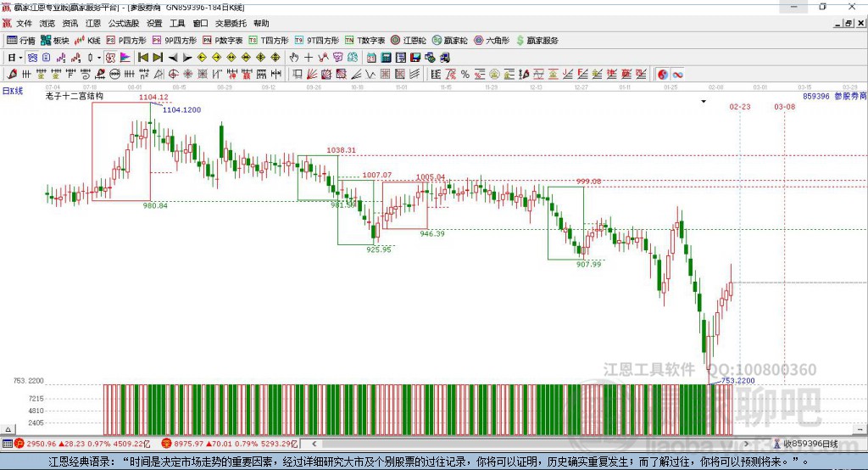The image size is (868, 470).
Task: Open the 帮助 menu
Action: [x=261, y=23]
